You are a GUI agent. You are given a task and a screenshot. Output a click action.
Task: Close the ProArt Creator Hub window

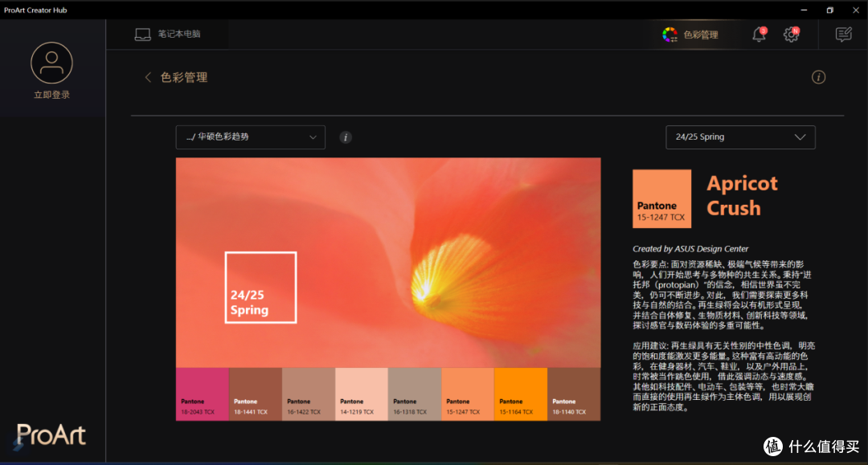point(855,10)
